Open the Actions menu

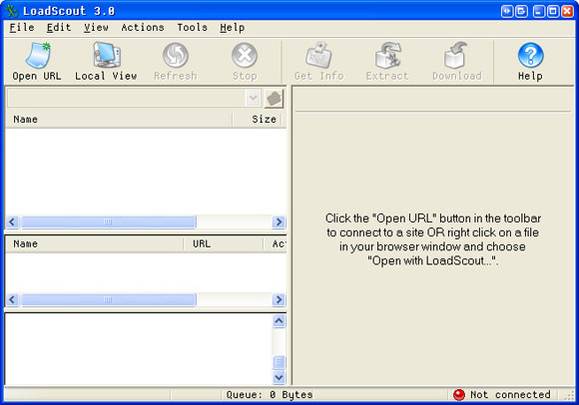(x=143, y=28)
